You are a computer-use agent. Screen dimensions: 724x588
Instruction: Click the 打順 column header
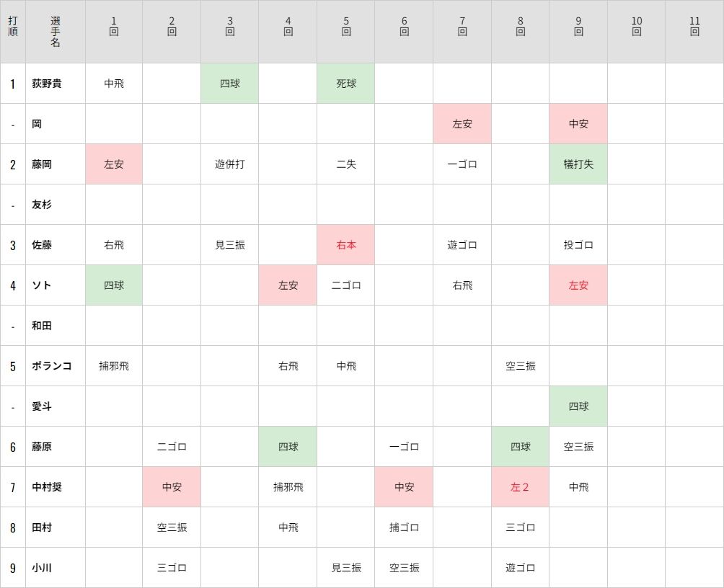click(x=13, y=27)
